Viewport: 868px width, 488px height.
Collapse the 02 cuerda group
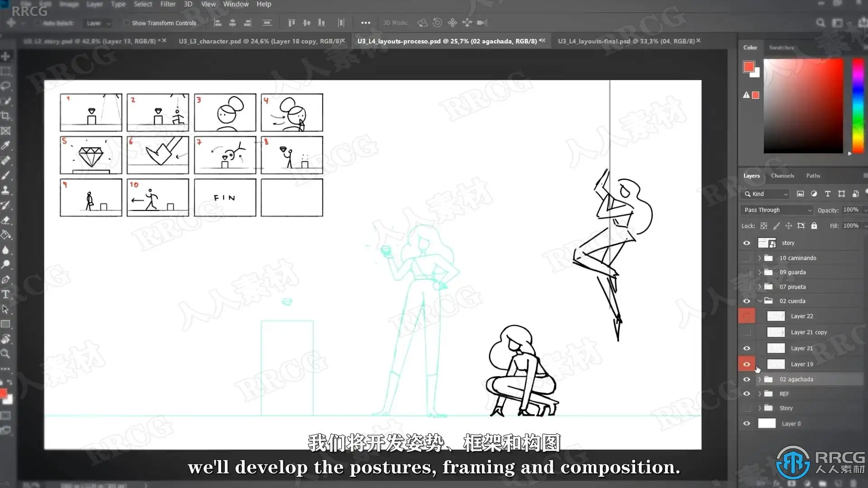pos(759,301)
